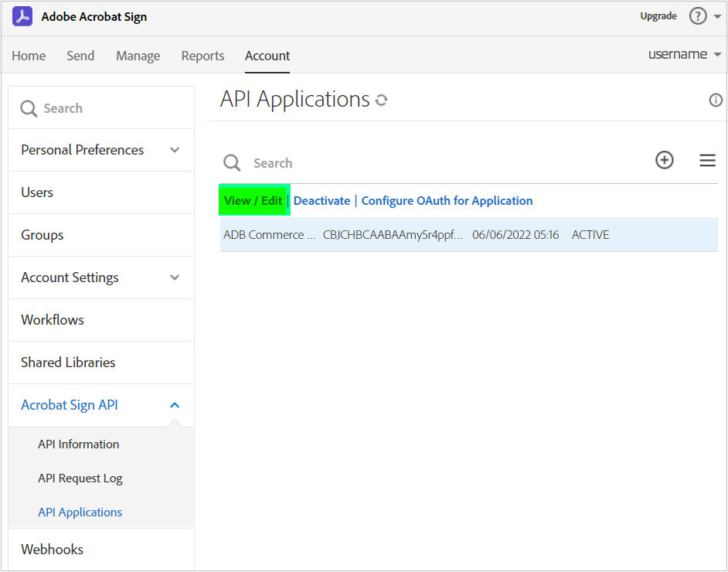The image size is (728, 572).
Task: Open API Request Log in sidebar
Action: click(x=80, y=478)
